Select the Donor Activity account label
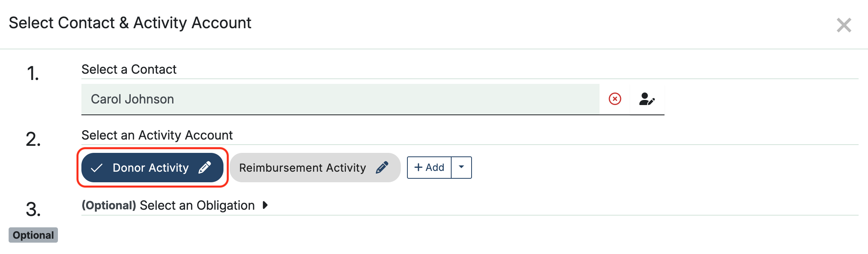This screenshot has height=254, width=868. click(x=151, y=168)
